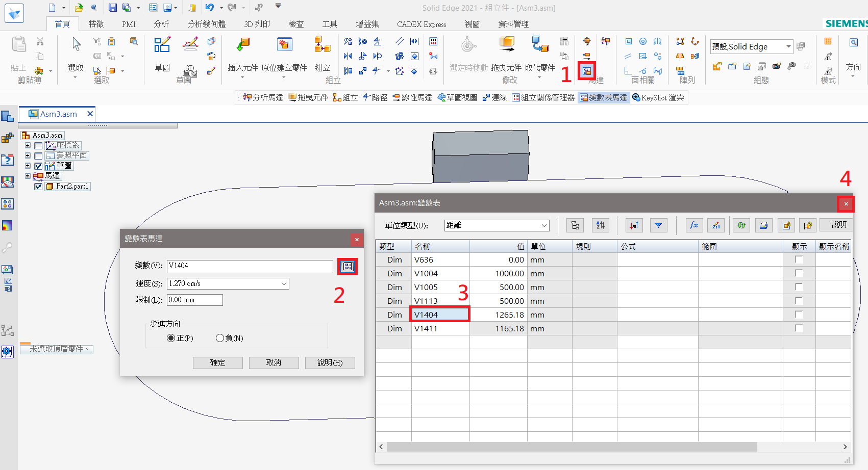Click the red sort-order icon in variable table

[634, 225]
